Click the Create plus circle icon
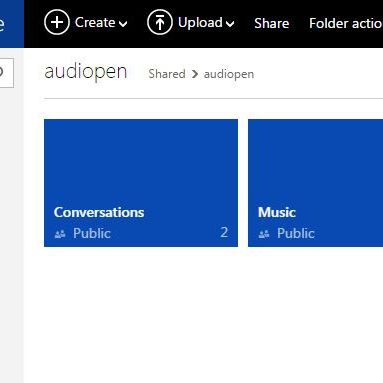This screenshot has height=383, width=383. pos(57,22)
